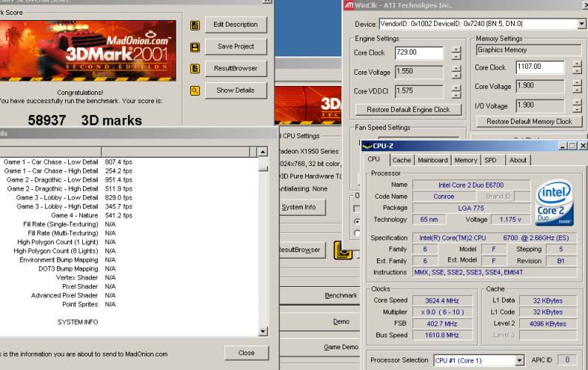588x370 pixels.
Task: Open the Edit Description button
Action: (x=235, y=24)
